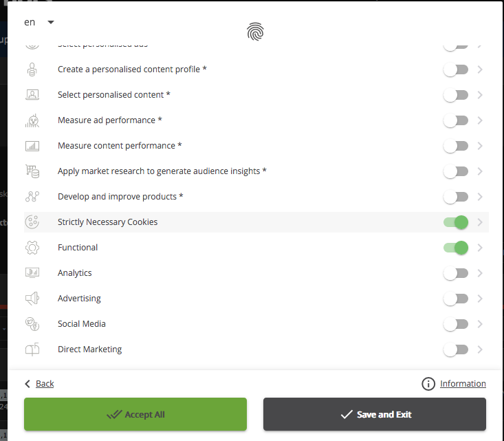The image size is (504, 441).
Task: Click the Measure content performance bar chart icon
Action: point(32,146)
